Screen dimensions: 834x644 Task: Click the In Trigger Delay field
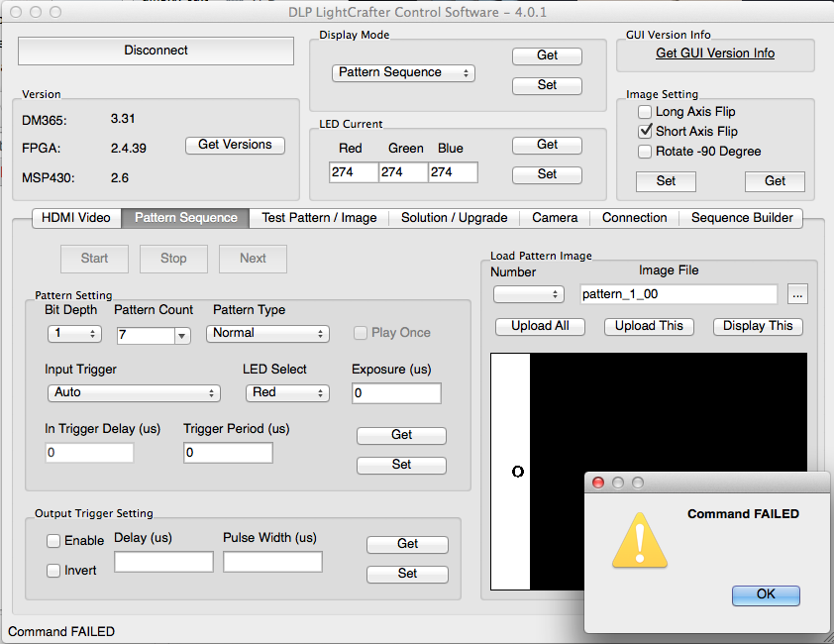(89, 453)
